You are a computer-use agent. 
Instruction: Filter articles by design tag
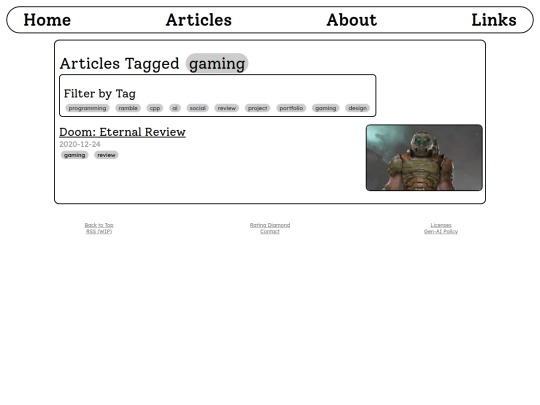357,108
